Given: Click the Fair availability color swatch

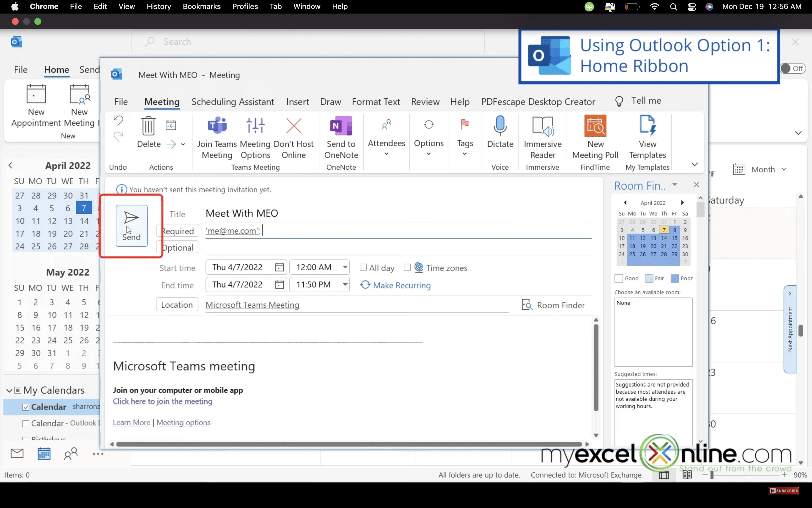Looking at the screenshot, I should pos(649,279).
